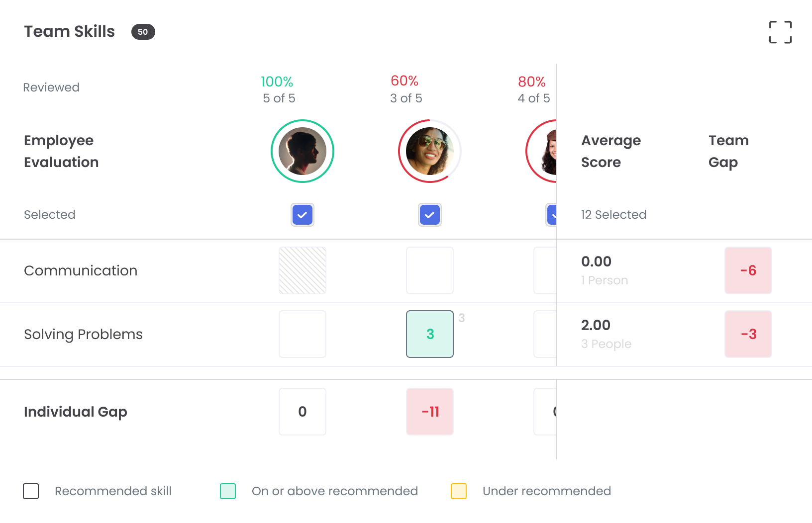
Task: Click the Communication skill row label
Action: pos(81,270)
